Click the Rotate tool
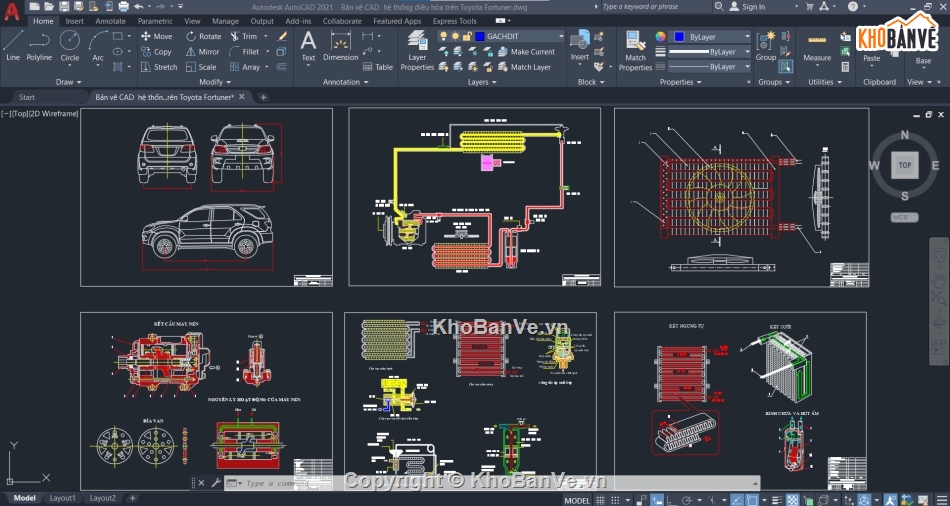Viewport: 950px width, 506px height. point(204,36)
